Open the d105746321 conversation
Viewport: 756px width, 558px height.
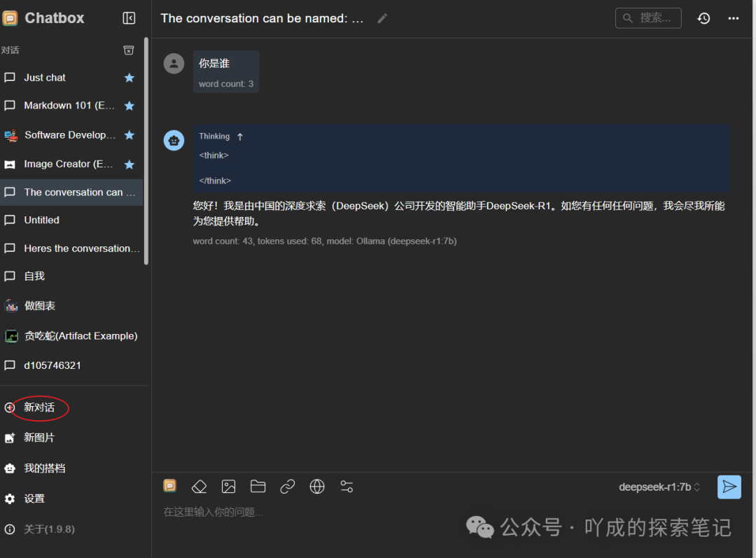click(71, 365)
